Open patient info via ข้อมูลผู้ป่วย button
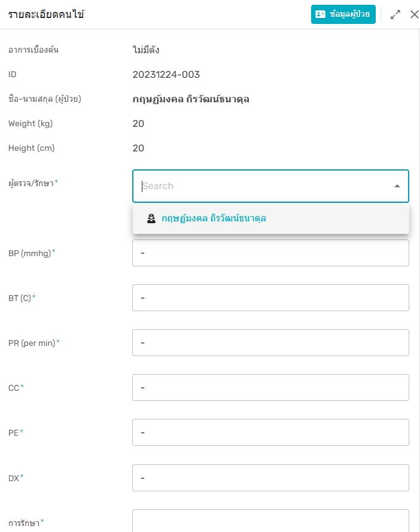This screenshot has height=532, width=420. pyautogui.click(x=343, y=14)
